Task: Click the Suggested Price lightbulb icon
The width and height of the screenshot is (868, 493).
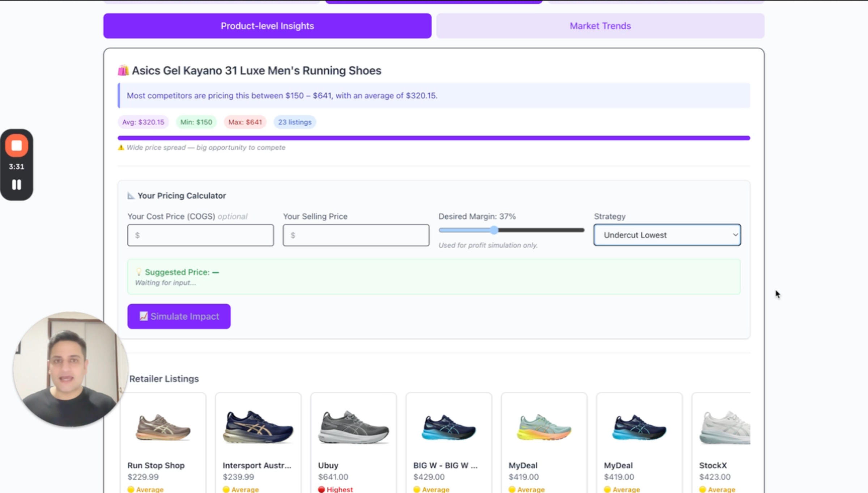Action: 139,272
